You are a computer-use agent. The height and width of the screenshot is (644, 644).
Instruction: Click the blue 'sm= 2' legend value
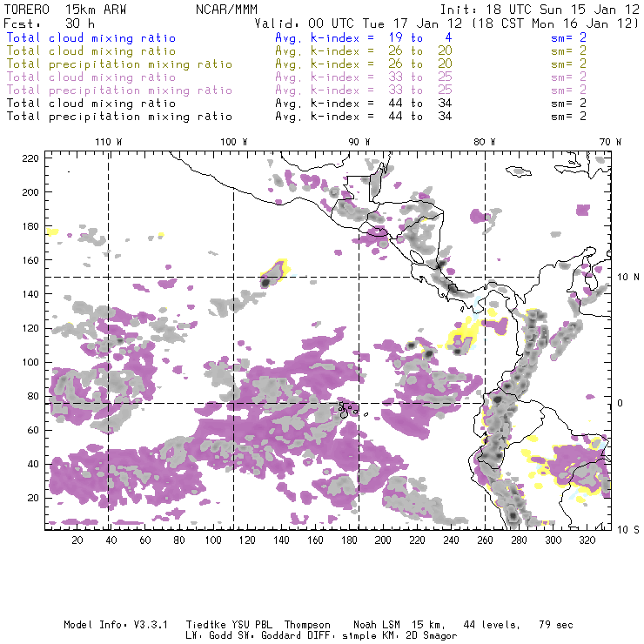click(x=568, y=37)
